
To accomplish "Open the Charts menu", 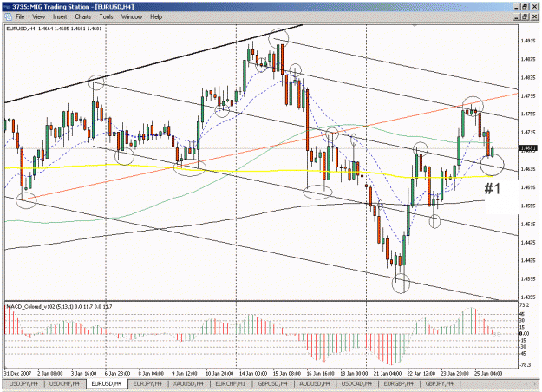I will (83, 16).
